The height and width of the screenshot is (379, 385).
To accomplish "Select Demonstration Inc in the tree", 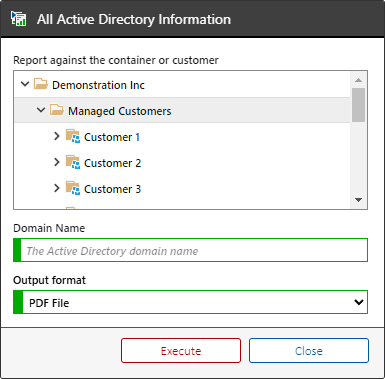I will 98,85.
